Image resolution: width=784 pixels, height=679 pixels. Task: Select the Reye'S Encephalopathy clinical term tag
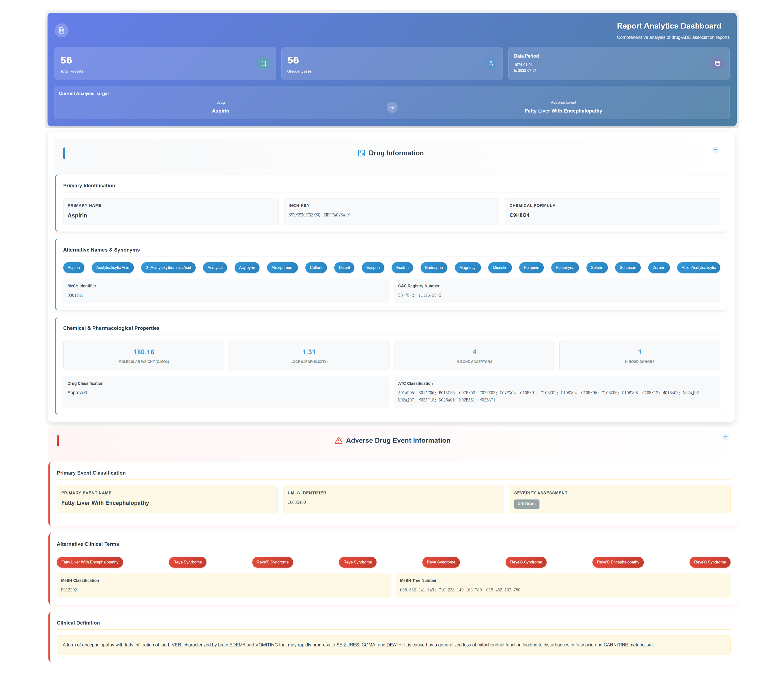click(618, 562)
